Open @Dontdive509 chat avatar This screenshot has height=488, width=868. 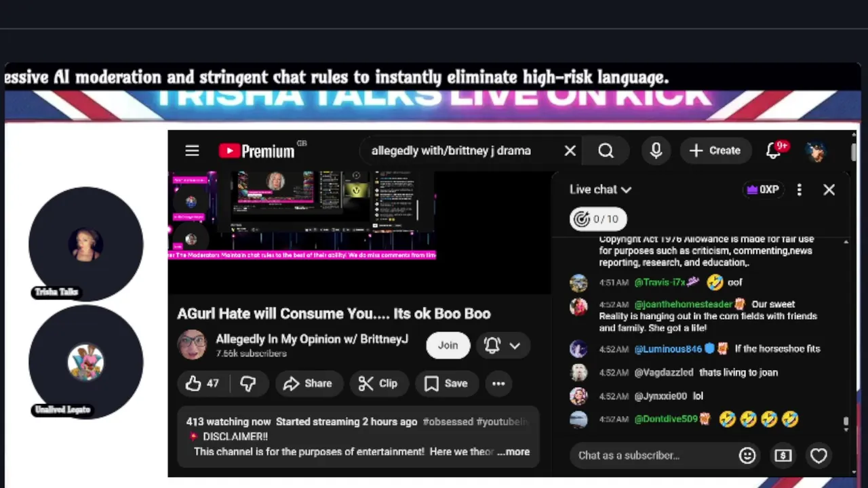point(578,420)
